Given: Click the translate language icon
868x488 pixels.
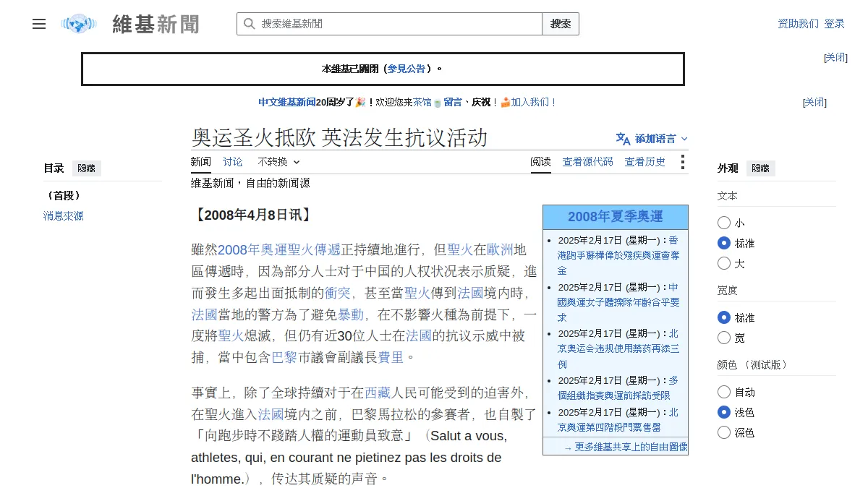Looking at the screenshot, I should click(x=623, y=139).
